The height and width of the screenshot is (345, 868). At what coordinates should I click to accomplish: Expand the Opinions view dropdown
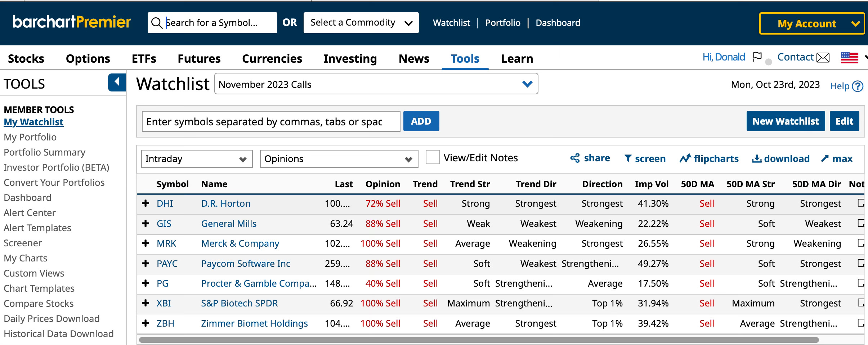coord(339,159)
